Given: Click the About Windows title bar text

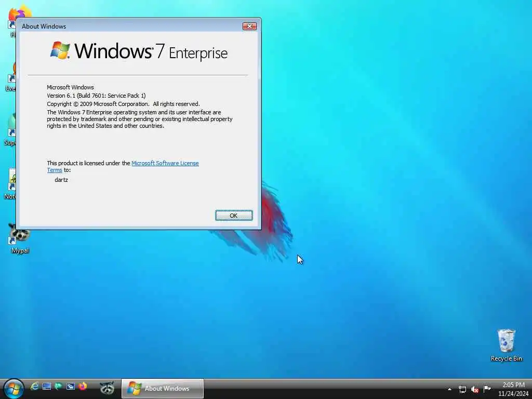Looking at the screenshot, I should click(x=44, y=26).
